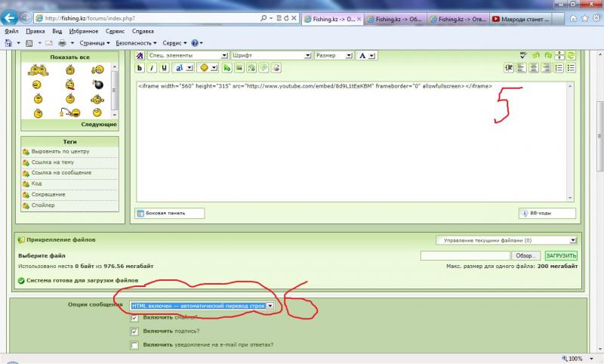Click the spell check icon

click(522, 54)
